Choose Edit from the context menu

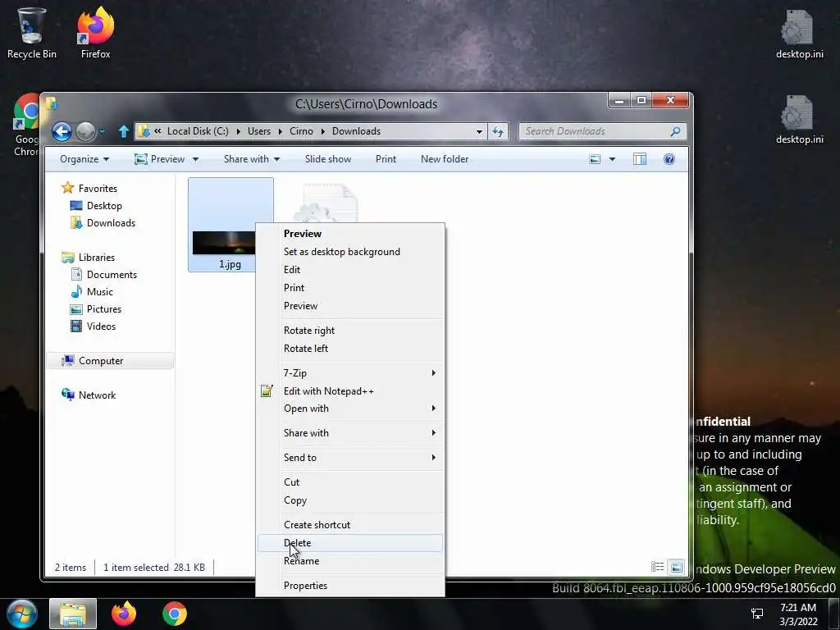tap(350, 269)
